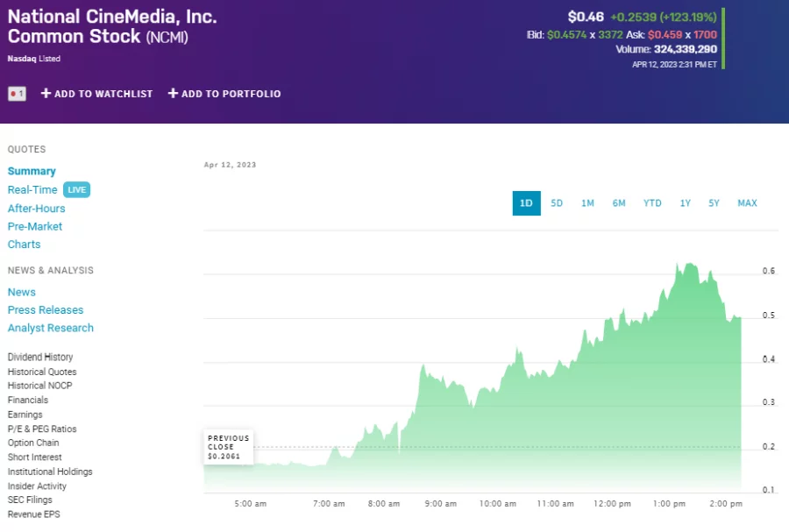Click the plus icon beside ADD TO WATCHLIST
The height and width of the screenshot is (532, 789).
click(x=44, y=94)
